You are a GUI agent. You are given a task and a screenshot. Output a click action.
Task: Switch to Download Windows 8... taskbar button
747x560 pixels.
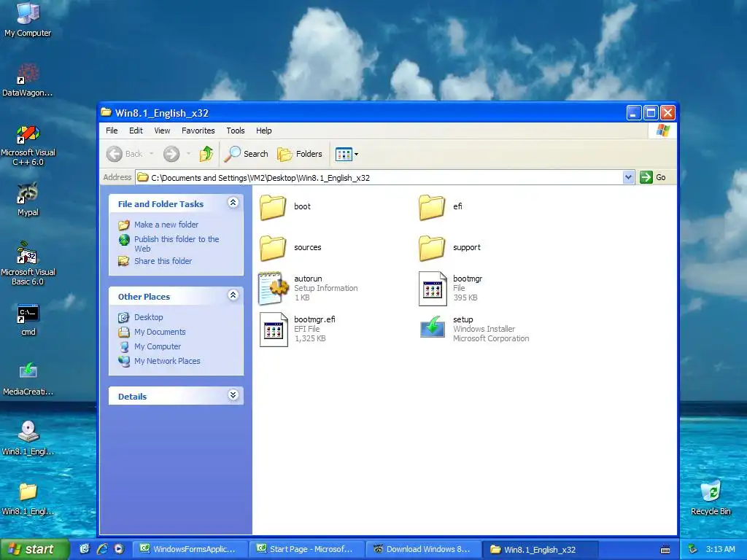424,550
